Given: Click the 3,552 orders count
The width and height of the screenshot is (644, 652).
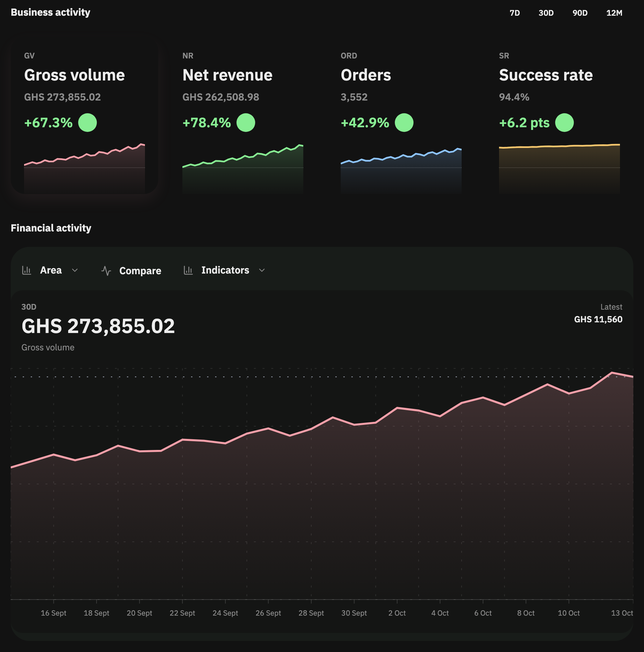Looking at the screenshot, I should [354, 97].
